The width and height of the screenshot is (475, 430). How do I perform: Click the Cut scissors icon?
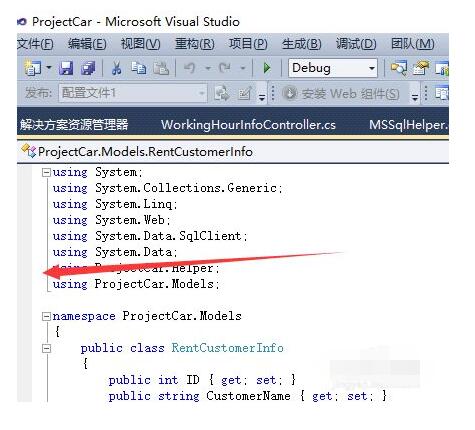(116, 68)
